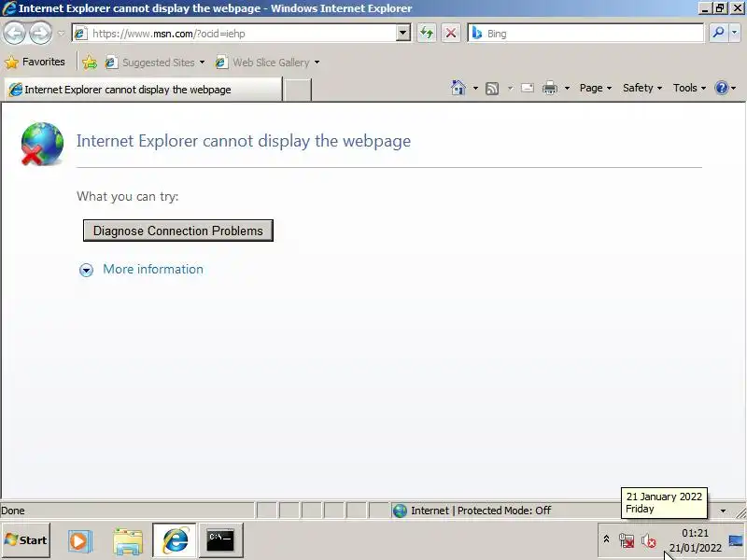Go forward with the Forward arrow button

point(40,34)
